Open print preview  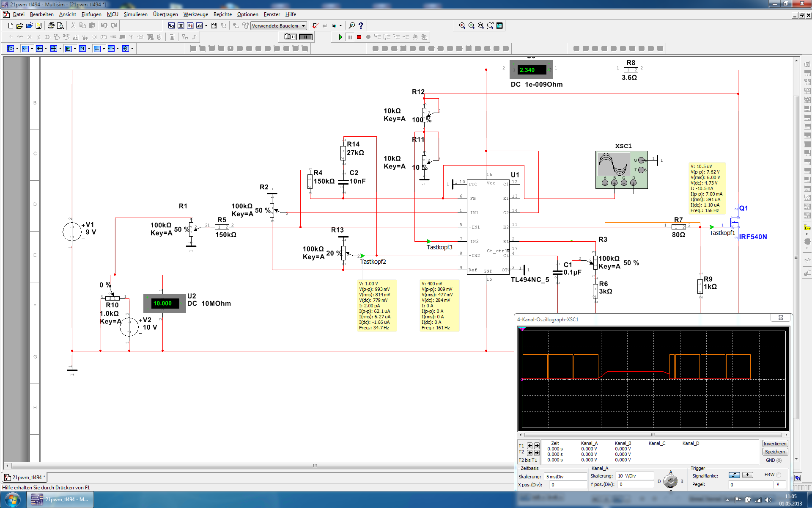tap(60, 26)
